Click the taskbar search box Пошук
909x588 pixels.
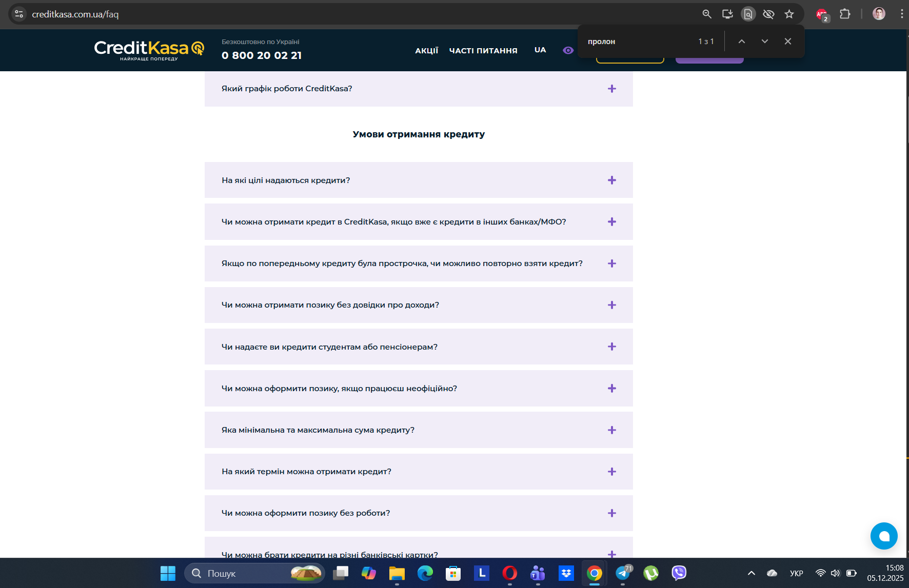point(254,573)
